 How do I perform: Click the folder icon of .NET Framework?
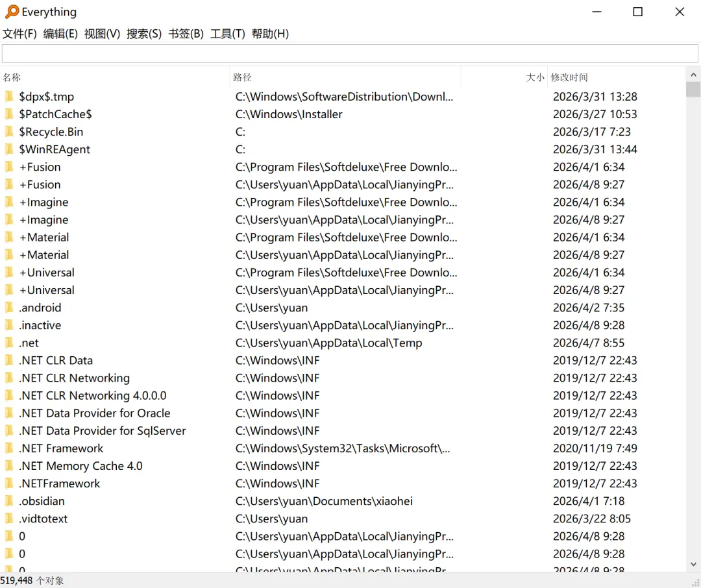pos(9,448)
